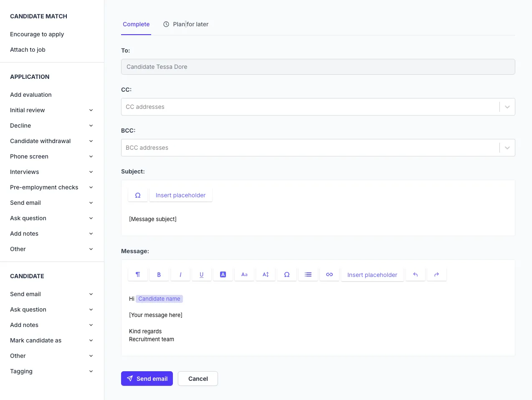
Task: Expand the Interviews section in sidebar
Action: (91, 172)
